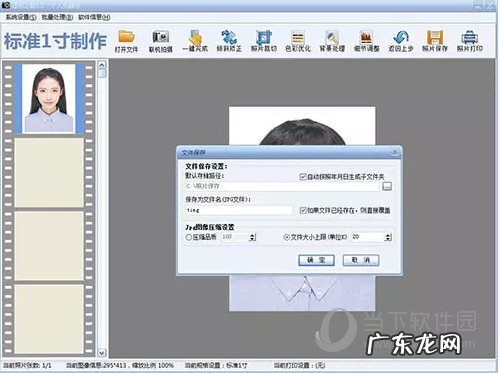Open the 系统设置(S) menu
The height and width of the screenshot is (373, 500).
(21, 17)
